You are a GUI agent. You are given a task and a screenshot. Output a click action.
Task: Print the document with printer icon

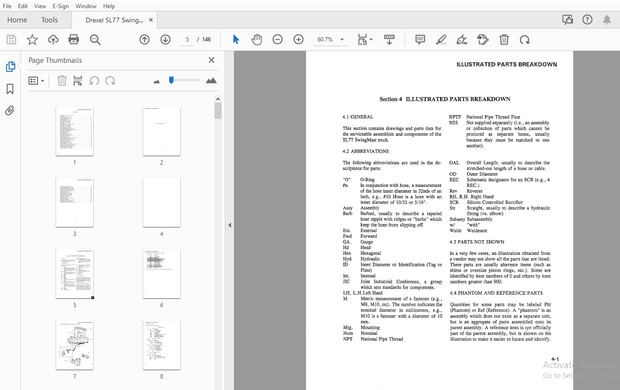click(74, 40)
